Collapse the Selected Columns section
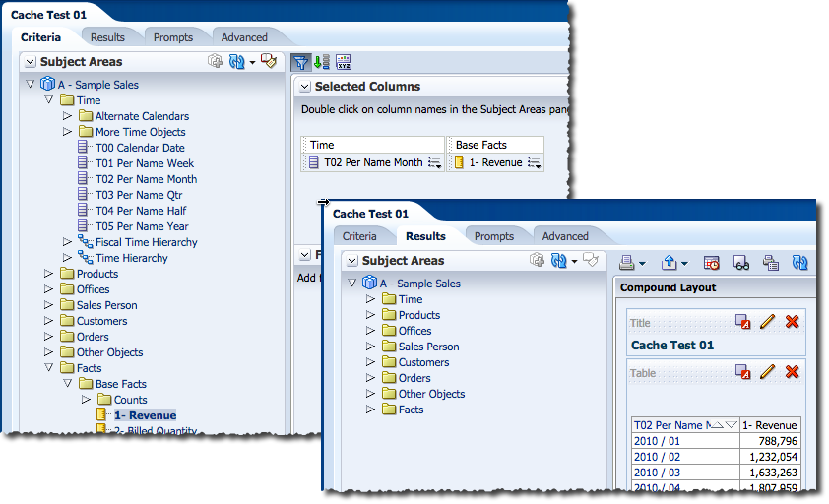829x504 pixels. click(304, 87)
